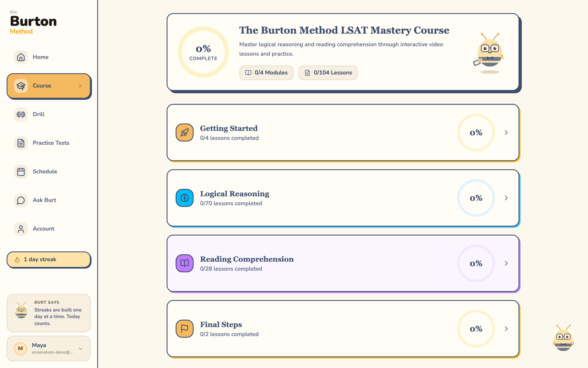The width and height of the screenshot is (588, 368).
Task: Open the Reading Comprehension module via its chevron
Action: pos(506,263)
